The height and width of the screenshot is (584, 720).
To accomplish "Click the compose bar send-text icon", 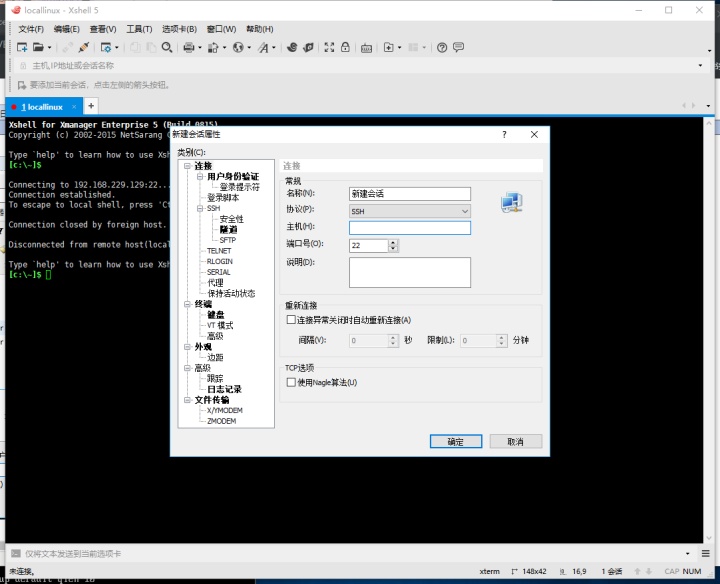I will tap(16, 553).
